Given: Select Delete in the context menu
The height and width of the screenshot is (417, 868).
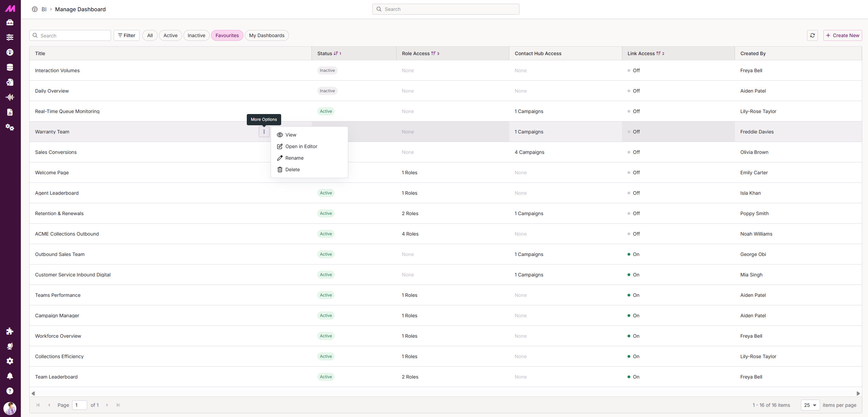Looking at the screenshot, I should (x=292, y=170).
